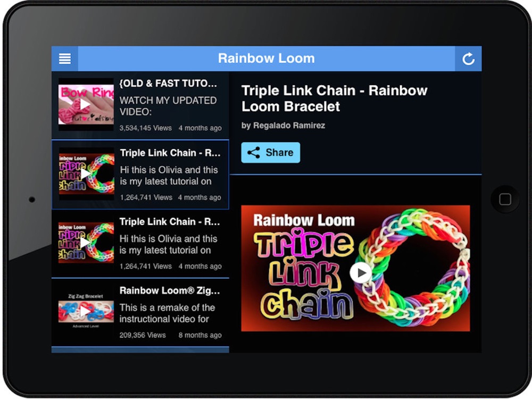Click the share icon inside Share button
The image size is (532, 399).
(253, 153)
